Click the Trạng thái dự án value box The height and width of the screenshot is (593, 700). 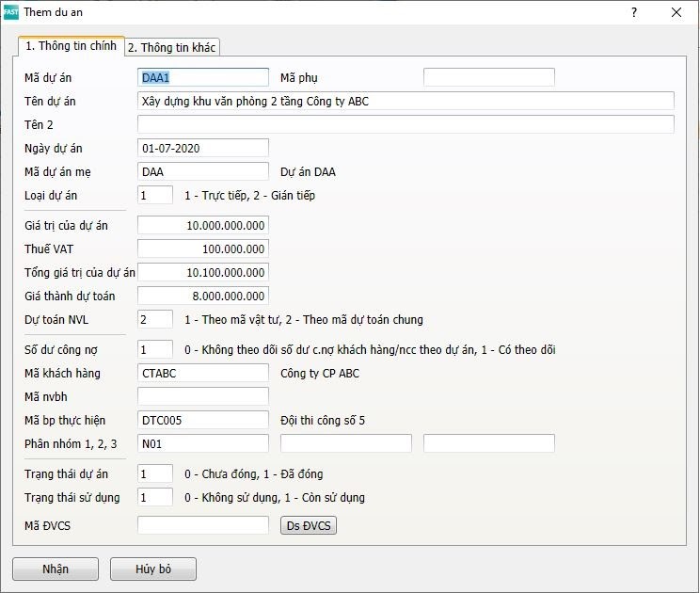155,473
